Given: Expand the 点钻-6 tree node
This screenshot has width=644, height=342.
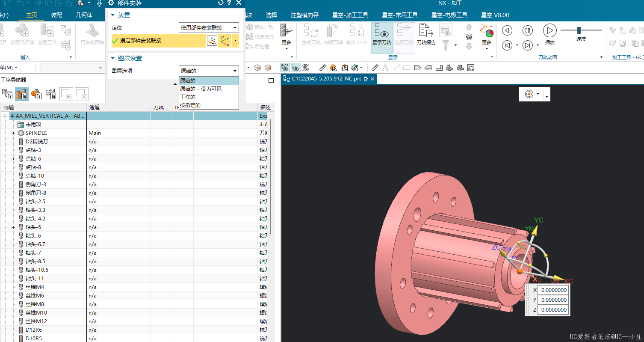Looking at the screenshot, I should pos(13,159).
